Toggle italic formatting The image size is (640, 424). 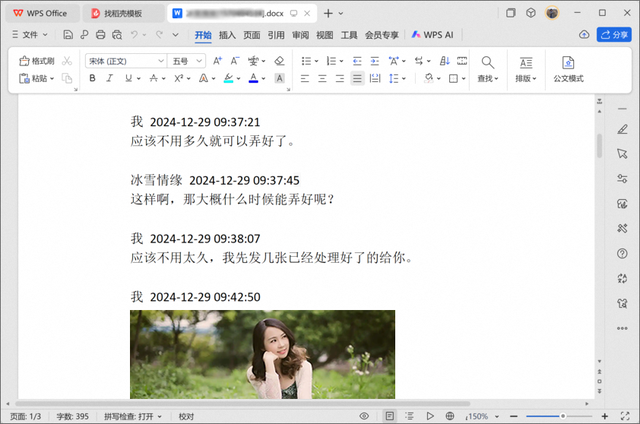pos(111,78)
